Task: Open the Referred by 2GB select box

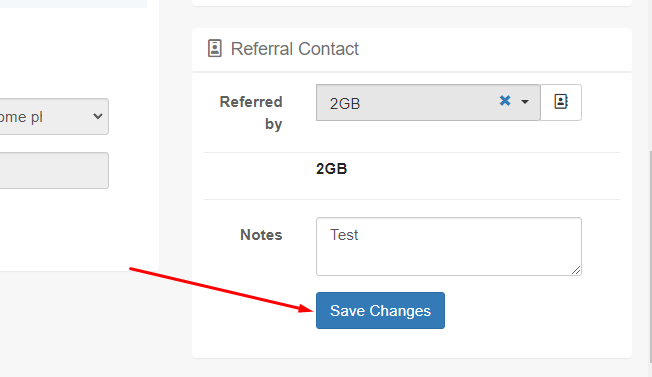Action: tap(428, 103)
